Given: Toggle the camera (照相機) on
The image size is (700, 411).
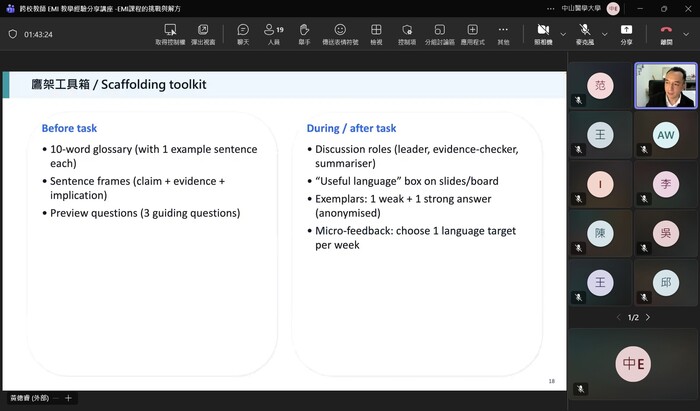Looking at the screenshot, I should (543, 30).
